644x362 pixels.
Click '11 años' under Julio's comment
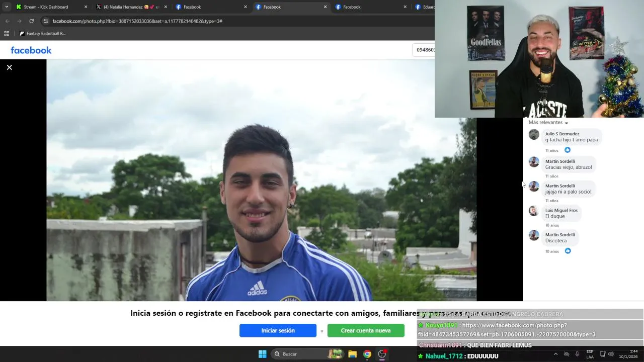click(x=551, y=150)
